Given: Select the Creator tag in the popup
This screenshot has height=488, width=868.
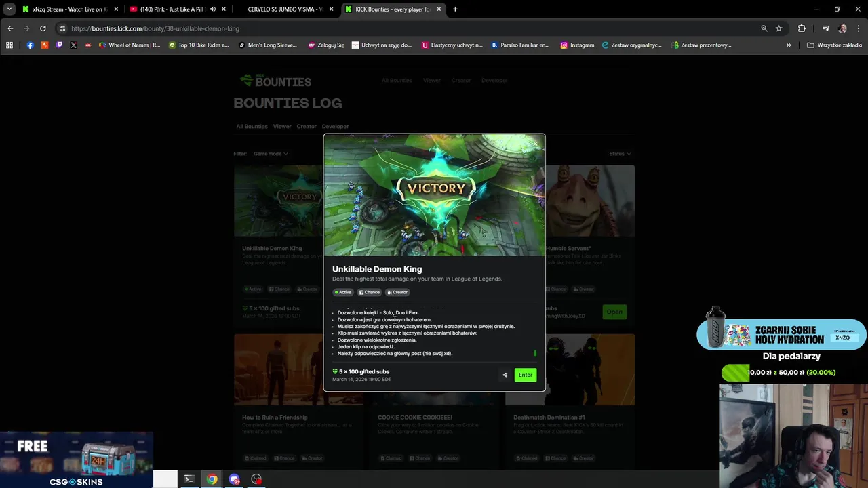Looking at the screenshot, I should pos(397,292).
